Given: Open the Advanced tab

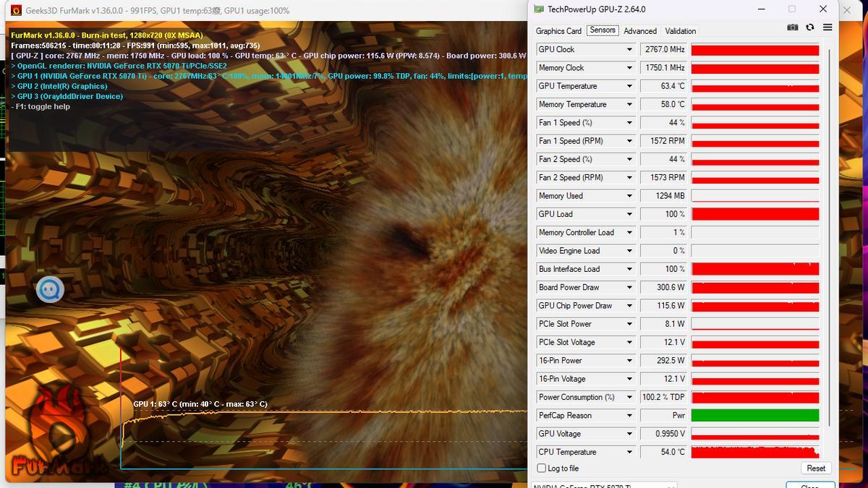Looking at the screenshot, I should pyautogui.click(x=640, y=31).
